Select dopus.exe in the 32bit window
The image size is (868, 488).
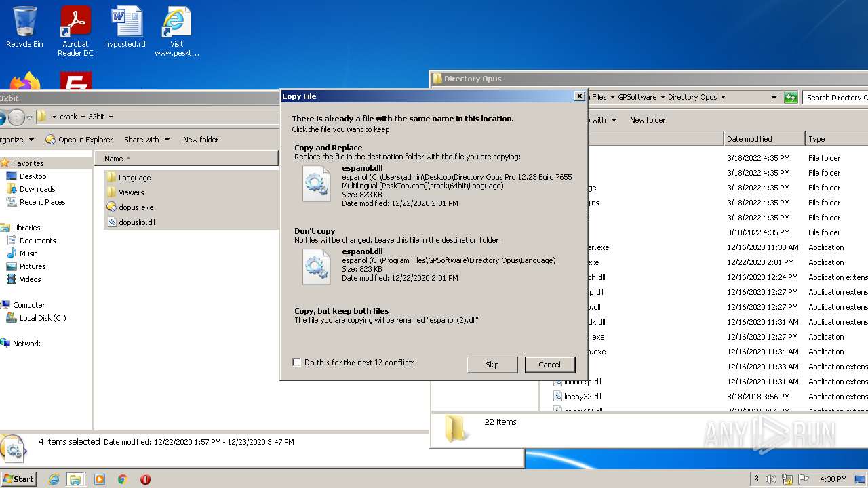pyautogui.click(x=136, y=207)
